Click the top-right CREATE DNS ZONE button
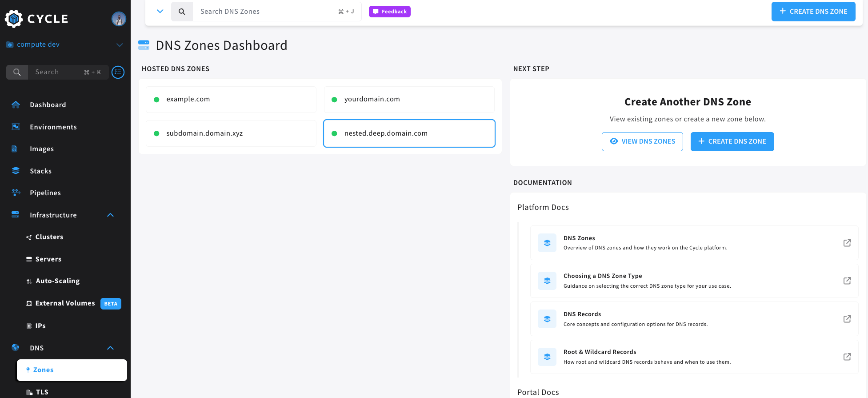The image size is (868, 398). 813,12
